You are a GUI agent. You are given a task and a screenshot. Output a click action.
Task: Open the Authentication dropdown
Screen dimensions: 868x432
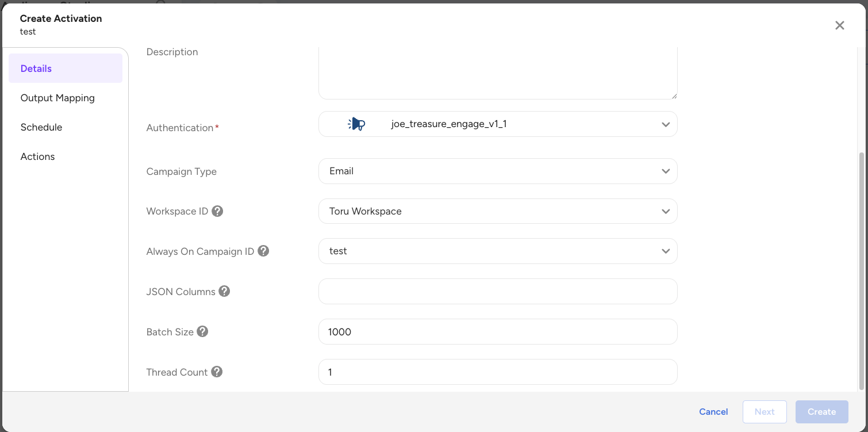point(665,124)
